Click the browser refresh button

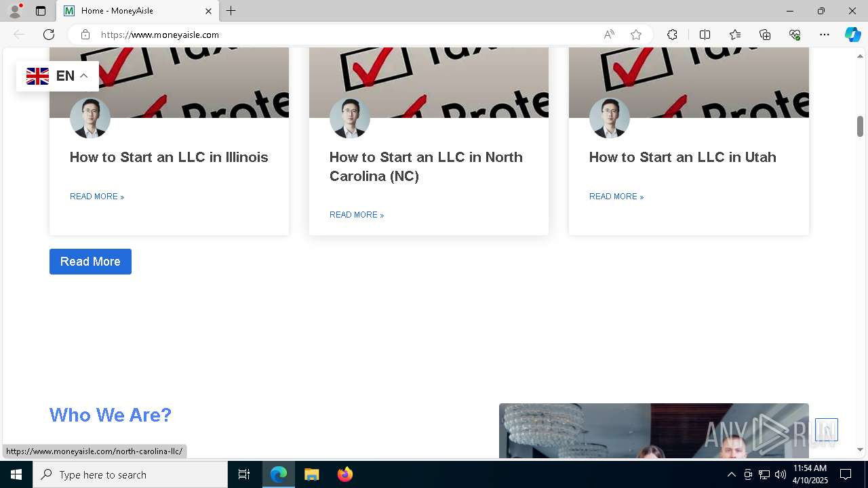pyautogui.click(x=49, y=35)
